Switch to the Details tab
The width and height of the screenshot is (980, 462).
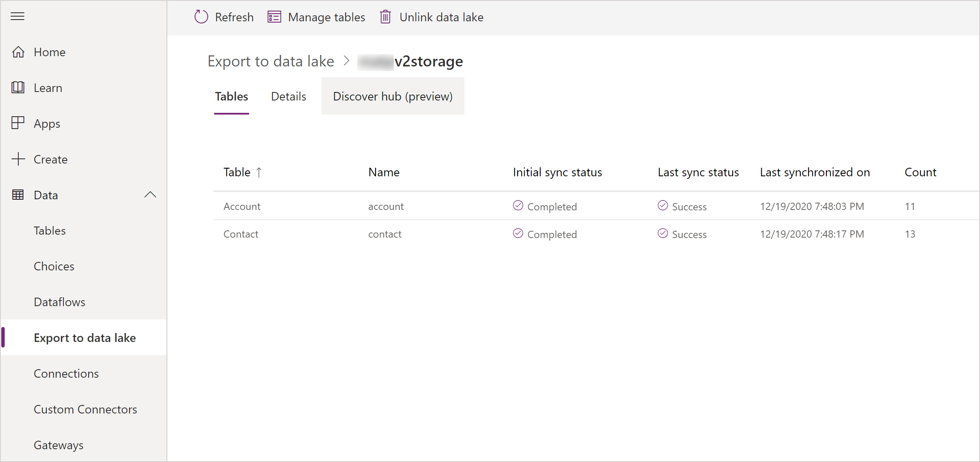(x=288, y=96)
